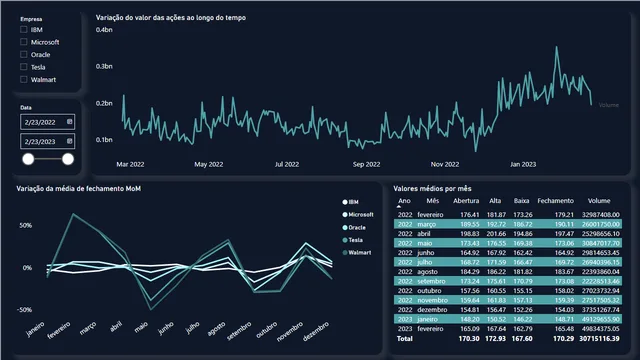Click the left date slider handle
This screenshot has height=360, width=640.
point(28,159)
